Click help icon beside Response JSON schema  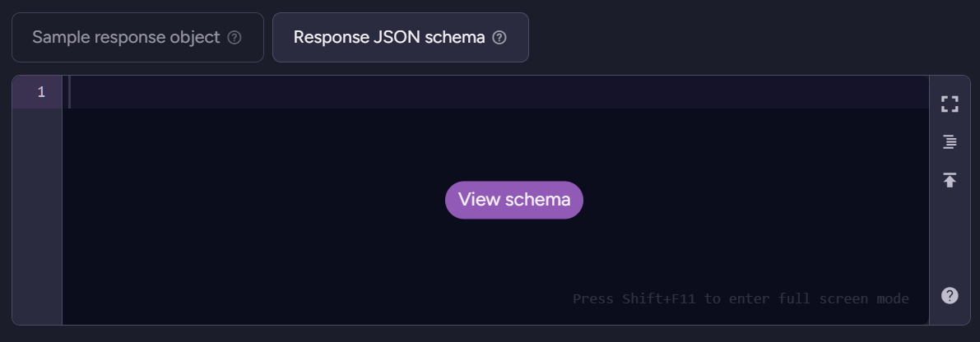(x=499, y=38)
